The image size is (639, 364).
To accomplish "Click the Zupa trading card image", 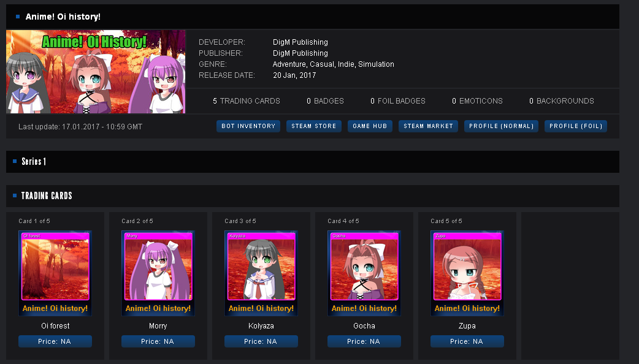I will click(467, 273).
